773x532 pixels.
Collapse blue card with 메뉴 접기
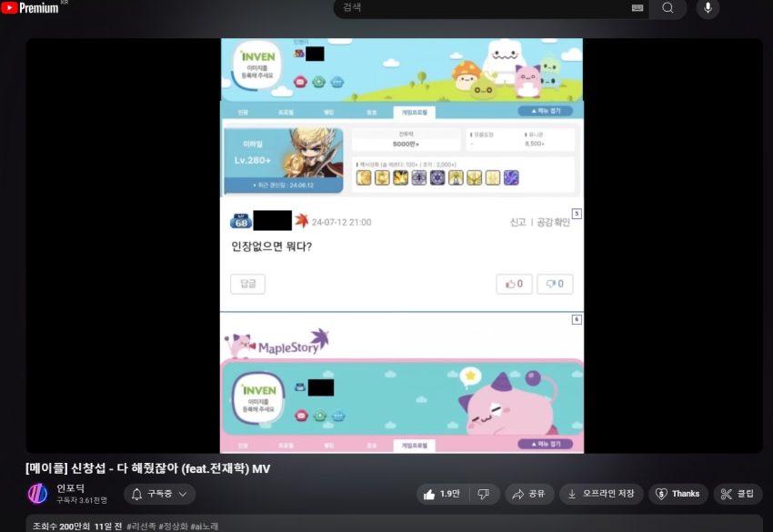pos(546,111)
